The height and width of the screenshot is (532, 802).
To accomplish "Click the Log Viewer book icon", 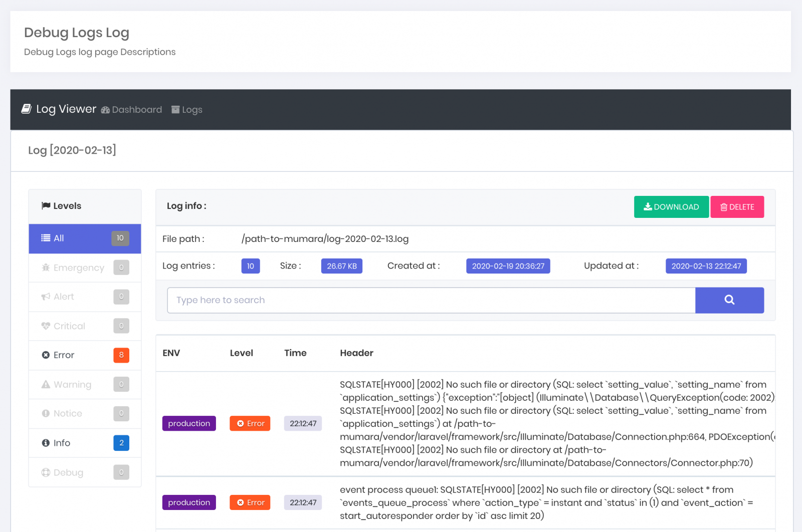I will tap(27, 109).
